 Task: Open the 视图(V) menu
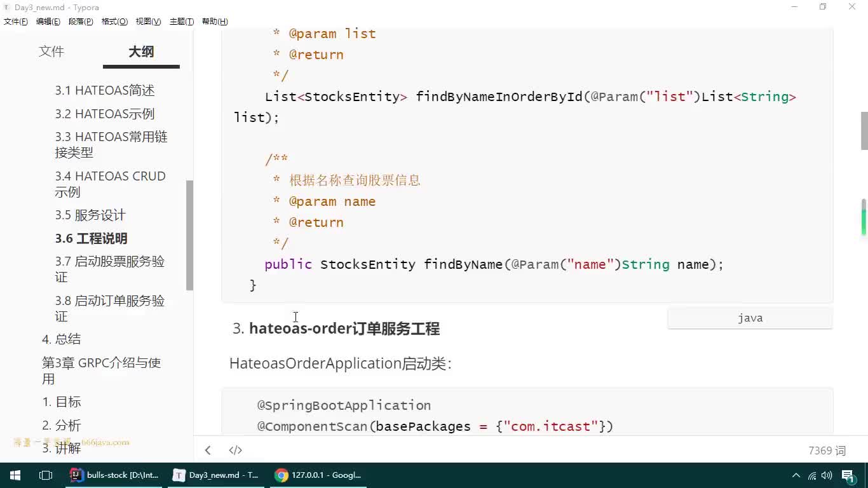(148, 22)
